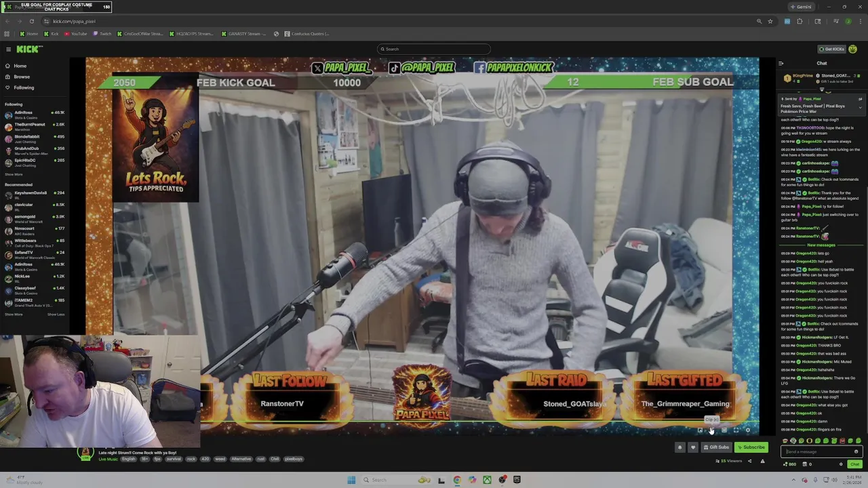Open the YouTube bookmark
Viewport: 868px width, 488px height.
click(x=76, y=34)
